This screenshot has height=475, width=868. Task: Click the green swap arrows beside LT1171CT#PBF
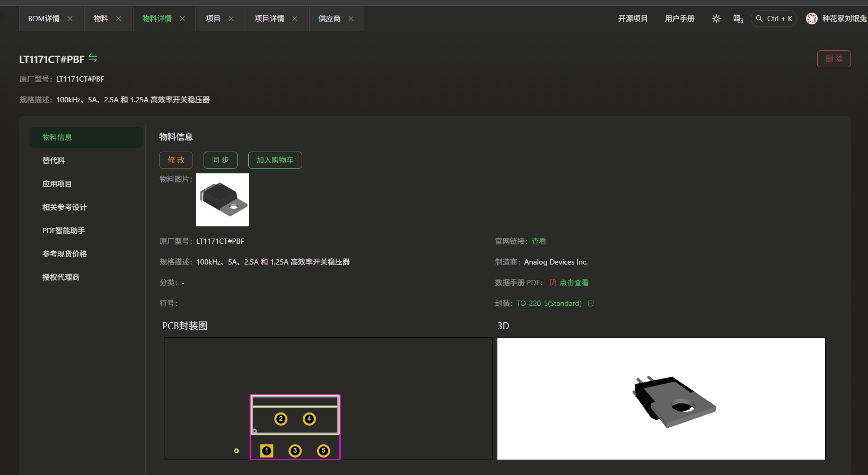[x=93, y=58]
